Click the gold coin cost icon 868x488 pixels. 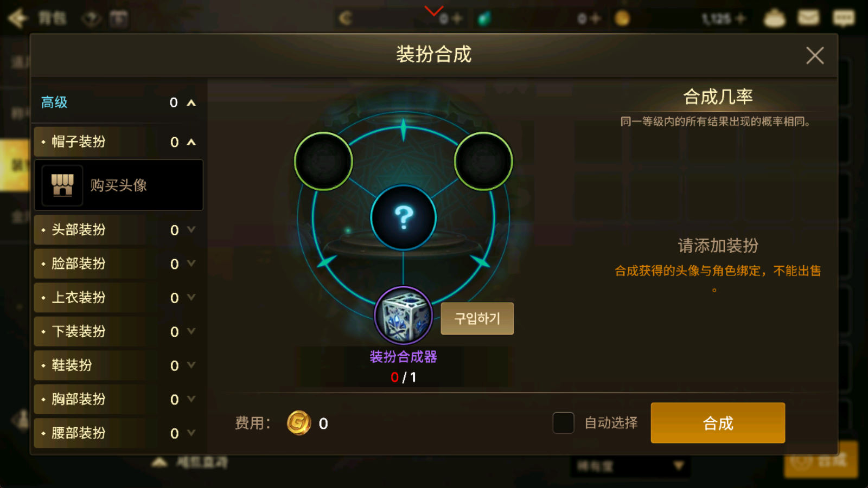(x=298, y=423)
